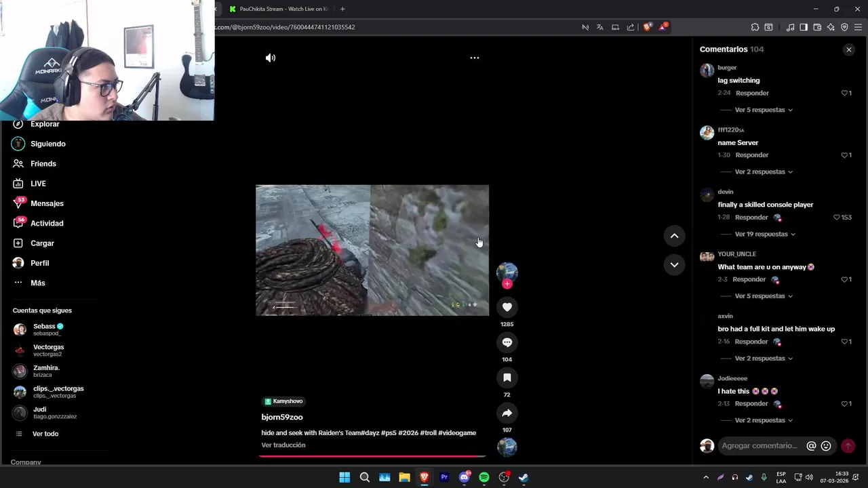
Task: Open the emoji picker in comment box
Action: tap(826, 446)
